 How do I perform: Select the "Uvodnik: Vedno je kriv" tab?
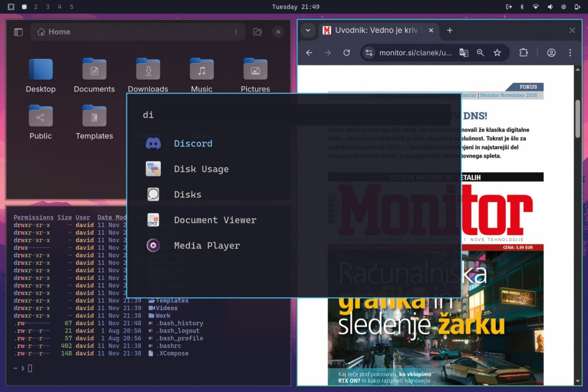click(377, 30)
